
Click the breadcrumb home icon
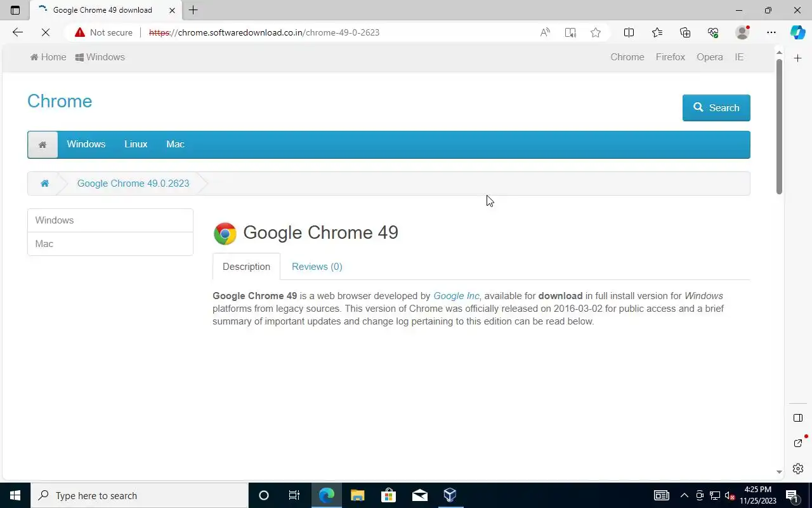tap(44, 184)
